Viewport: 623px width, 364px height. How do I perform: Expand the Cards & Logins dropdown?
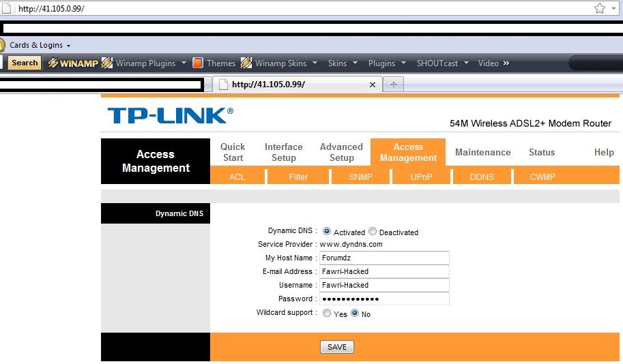[68, 46]
